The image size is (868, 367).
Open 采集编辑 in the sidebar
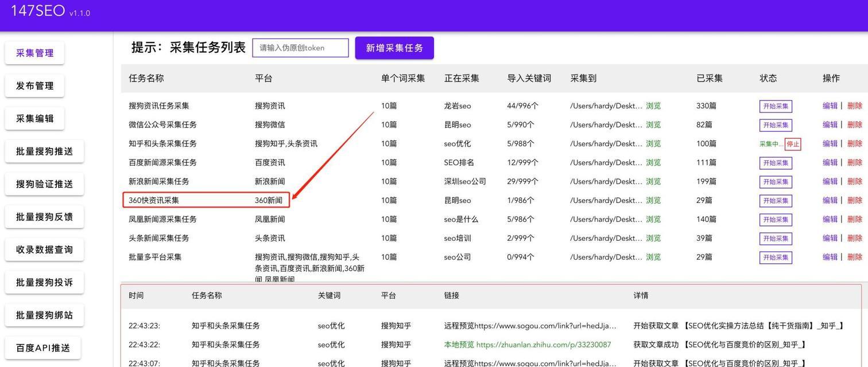click(x=34, y=118)
